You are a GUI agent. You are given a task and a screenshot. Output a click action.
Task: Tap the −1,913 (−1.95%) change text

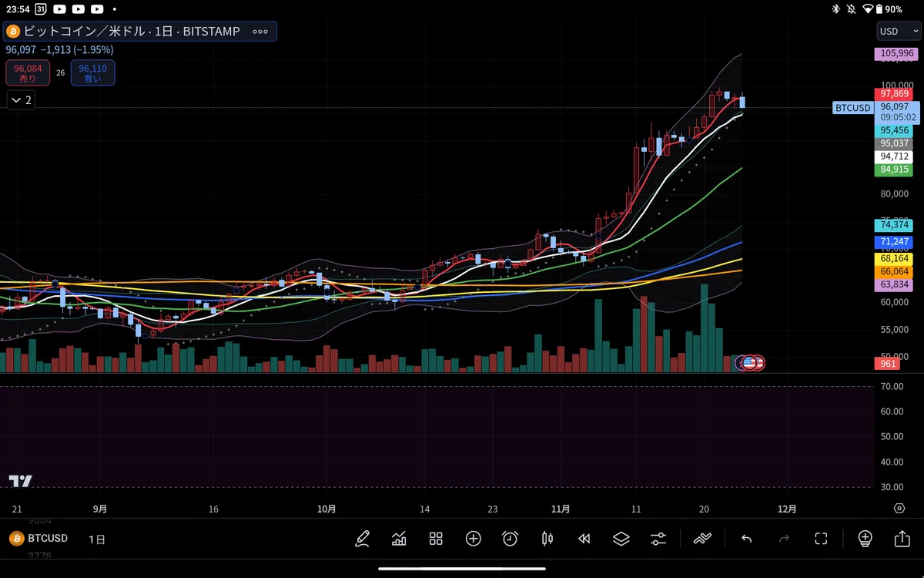coord(77,50)
